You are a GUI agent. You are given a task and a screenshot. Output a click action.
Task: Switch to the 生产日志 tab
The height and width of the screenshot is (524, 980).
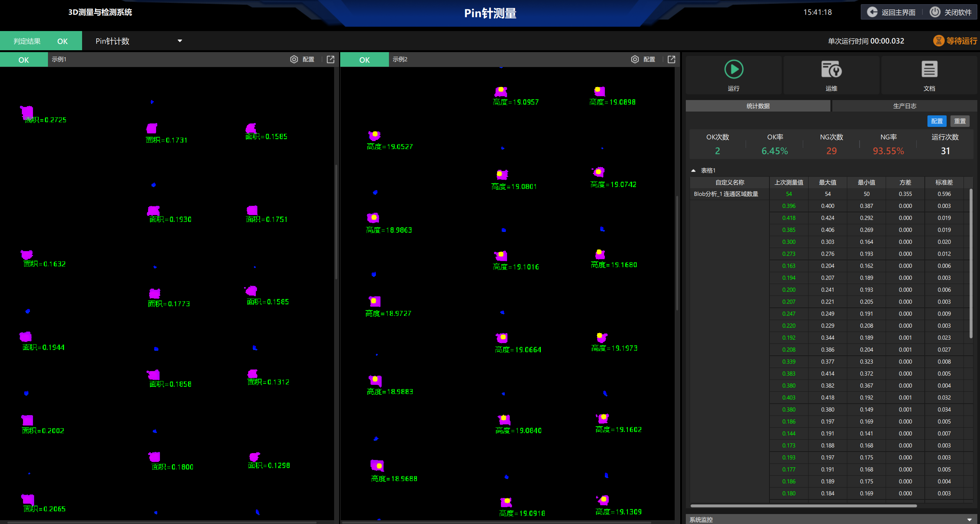click(904, 105)
